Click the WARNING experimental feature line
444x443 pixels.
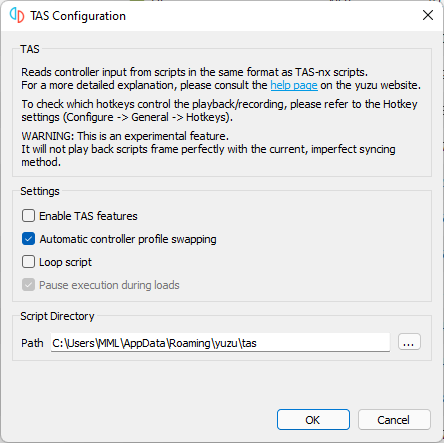tap(125, 136)
